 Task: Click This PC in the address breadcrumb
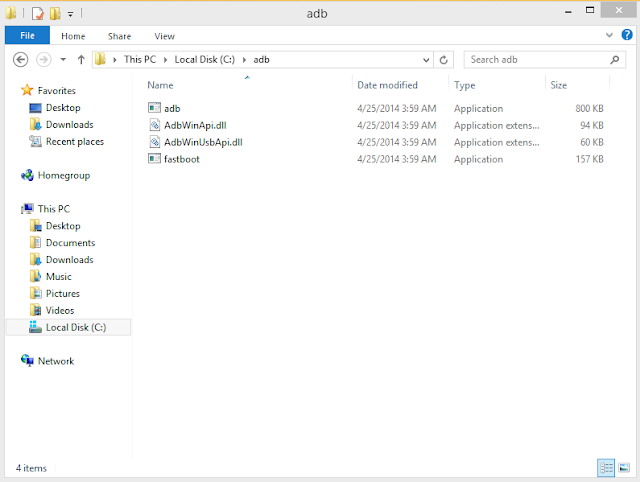click(140, 60)
